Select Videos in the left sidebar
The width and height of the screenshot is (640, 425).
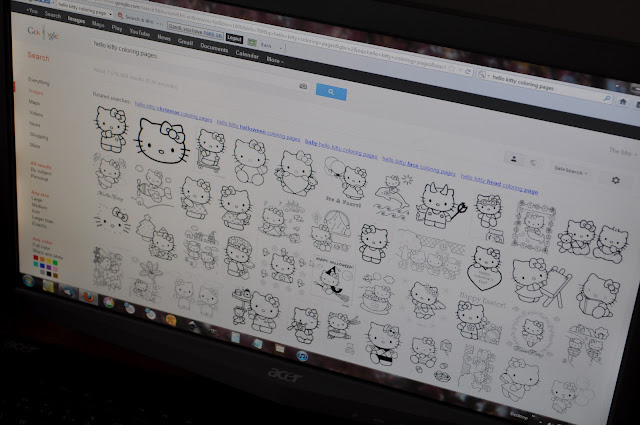36,113
